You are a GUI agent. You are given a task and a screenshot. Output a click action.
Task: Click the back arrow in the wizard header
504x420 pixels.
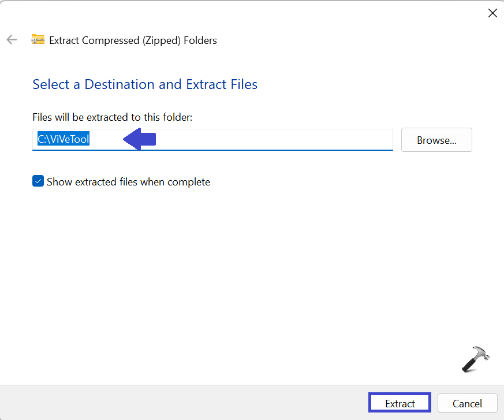click(x=12, y=40)
